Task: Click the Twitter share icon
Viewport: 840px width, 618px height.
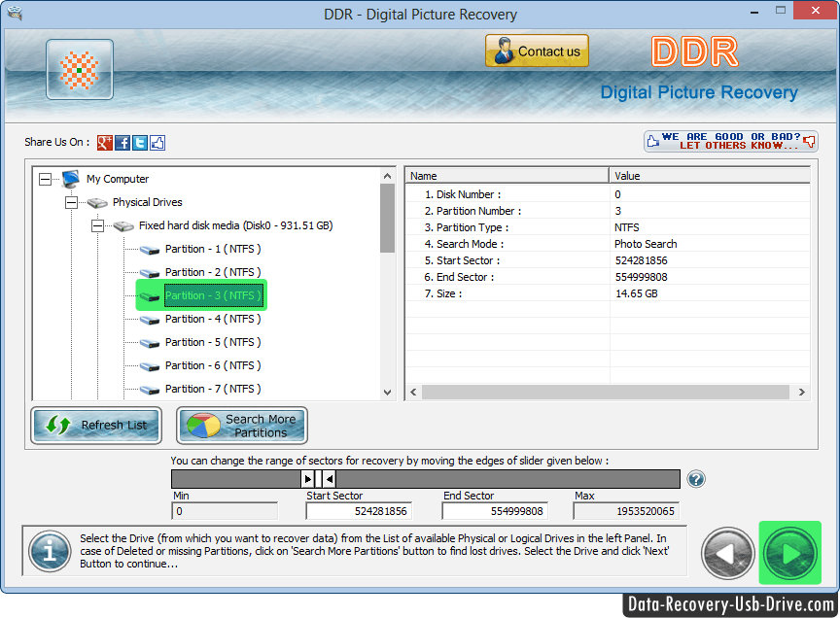Action: pyautogui.click(x=140, y=143)
